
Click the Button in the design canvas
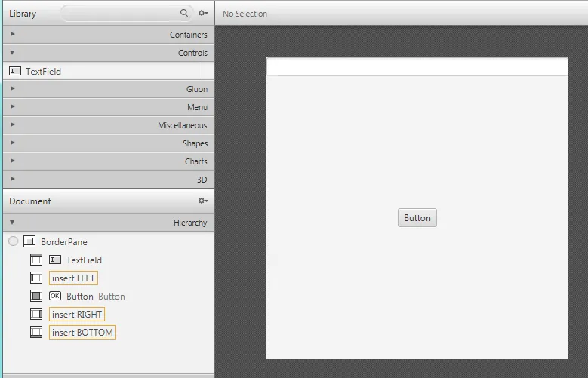(x=417, y=217)
